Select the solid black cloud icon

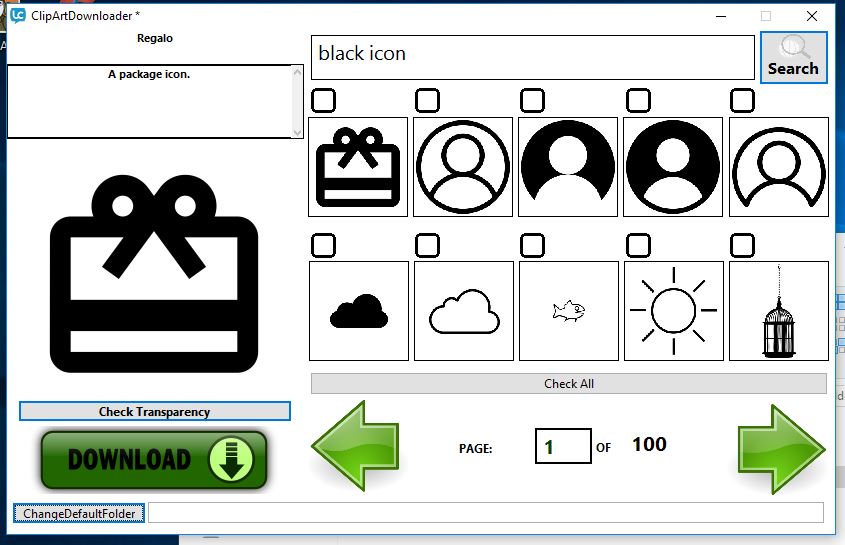(x=358, y=311)
